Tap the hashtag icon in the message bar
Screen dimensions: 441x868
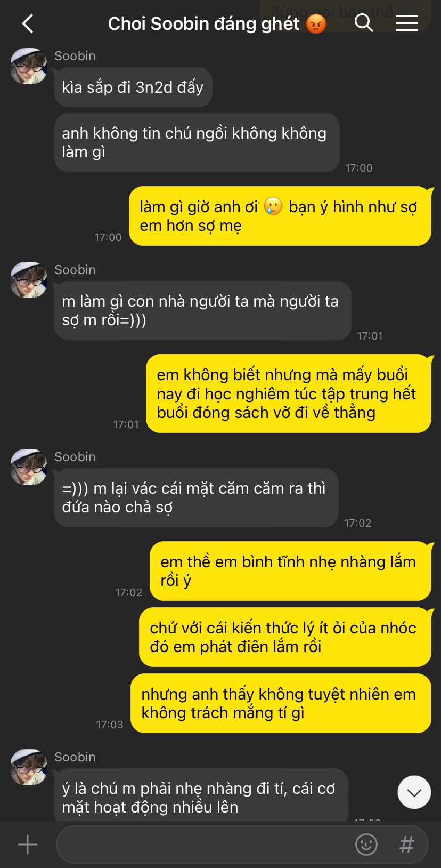coord(407,845)
